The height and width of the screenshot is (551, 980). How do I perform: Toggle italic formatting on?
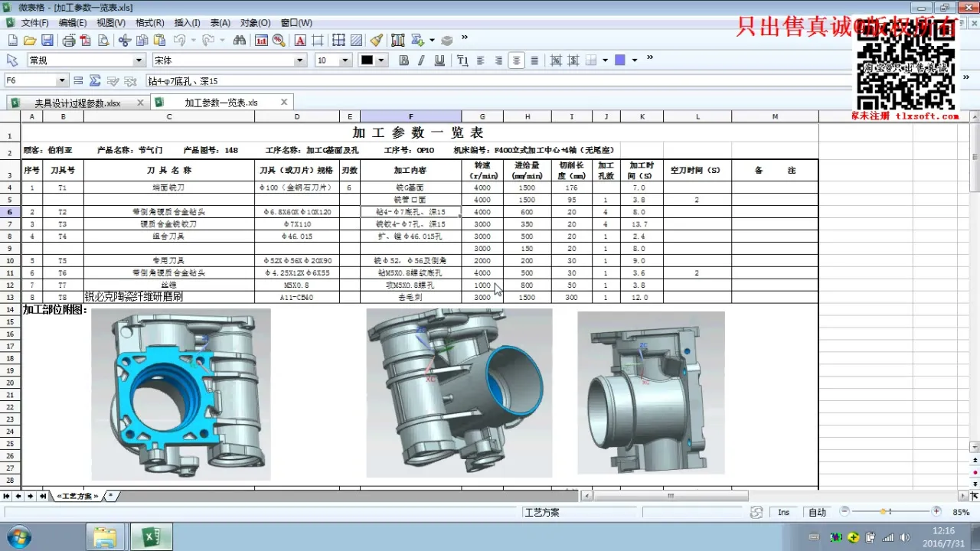(422, 60)
